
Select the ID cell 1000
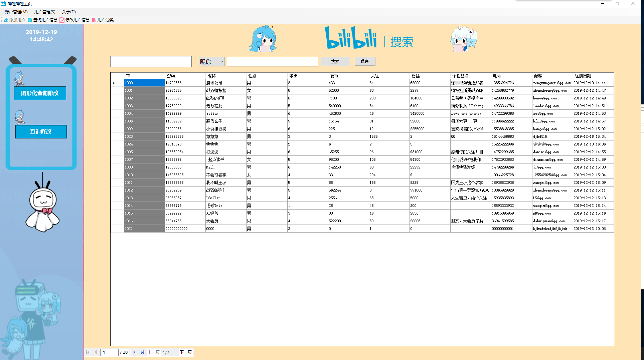[144, 83]
